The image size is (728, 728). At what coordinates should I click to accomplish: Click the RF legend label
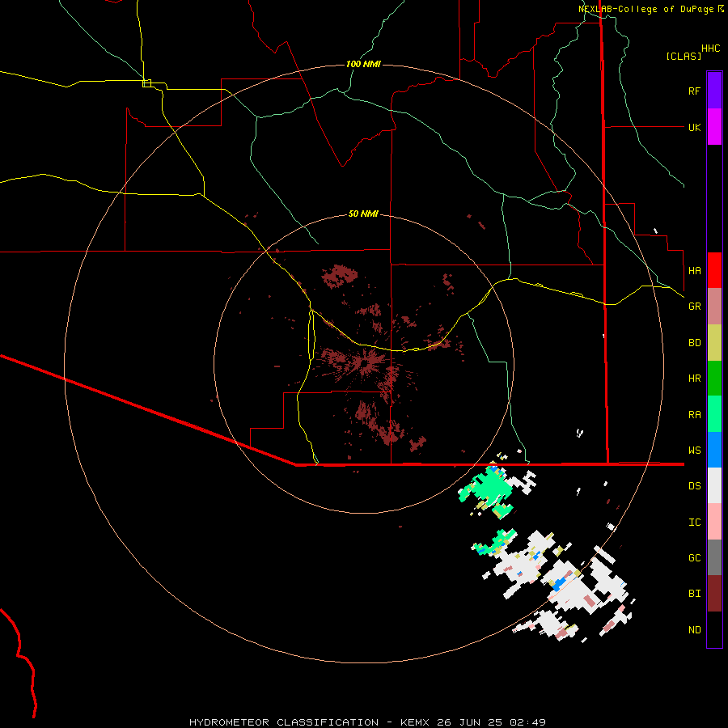point(694,91)
